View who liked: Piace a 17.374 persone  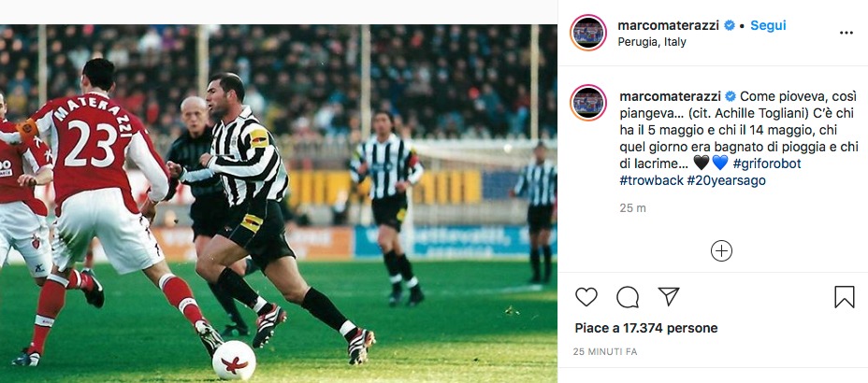point(645,328)
